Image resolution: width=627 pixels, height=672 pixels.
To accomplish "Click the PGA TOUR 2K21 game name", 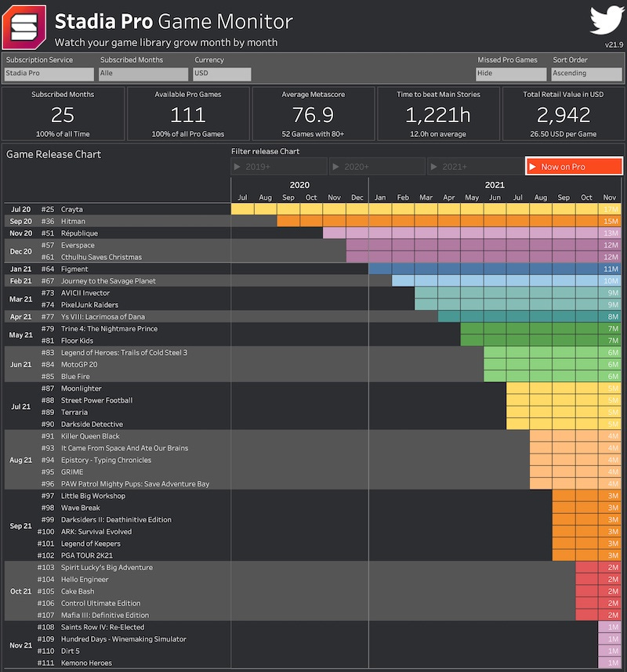I will tap(87, 555).
